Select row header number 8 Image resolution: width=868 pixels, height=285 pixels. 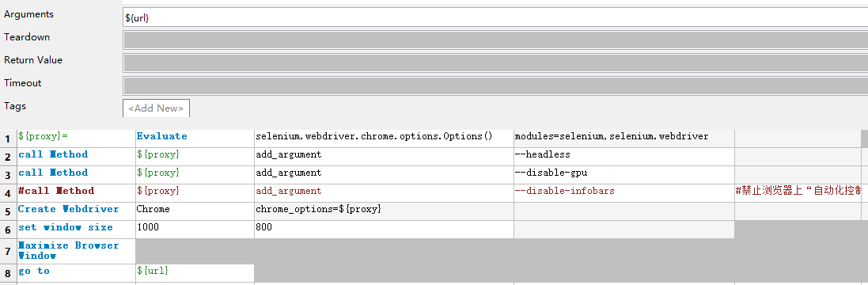tap(8, 273)
